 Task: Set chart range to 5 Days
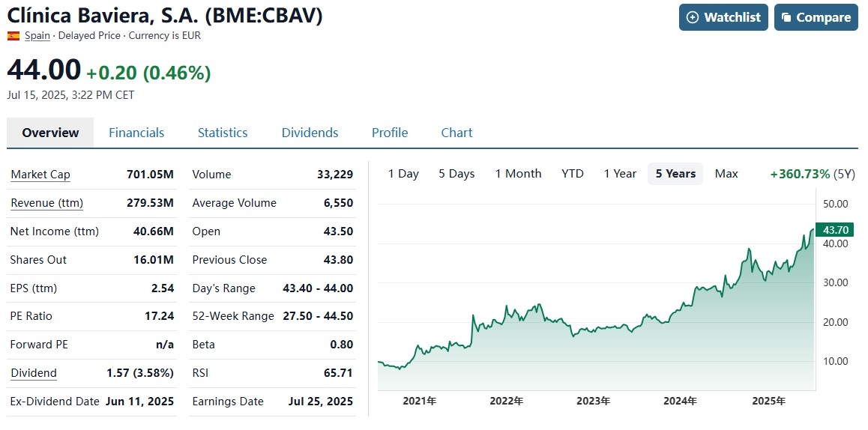(456, 174)
